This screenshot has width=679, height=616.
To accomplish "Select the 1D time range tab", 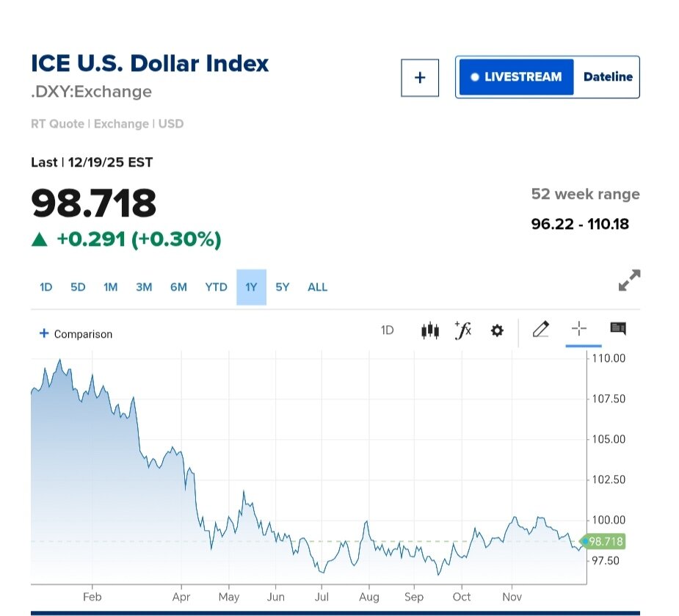I will pyautogui.click(x=46, y=287).
